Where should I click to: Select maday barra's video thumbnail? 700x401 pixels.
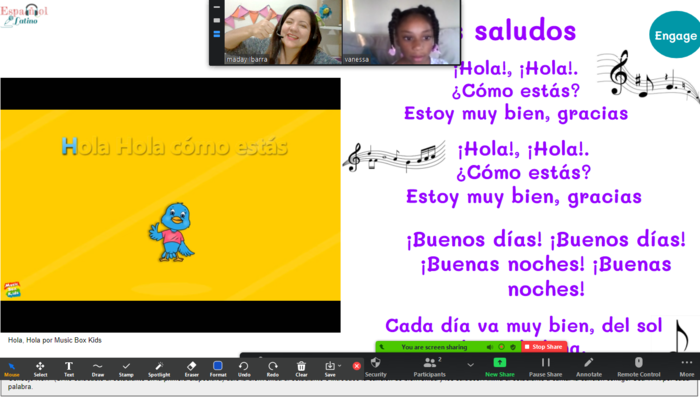coord(283,32)
